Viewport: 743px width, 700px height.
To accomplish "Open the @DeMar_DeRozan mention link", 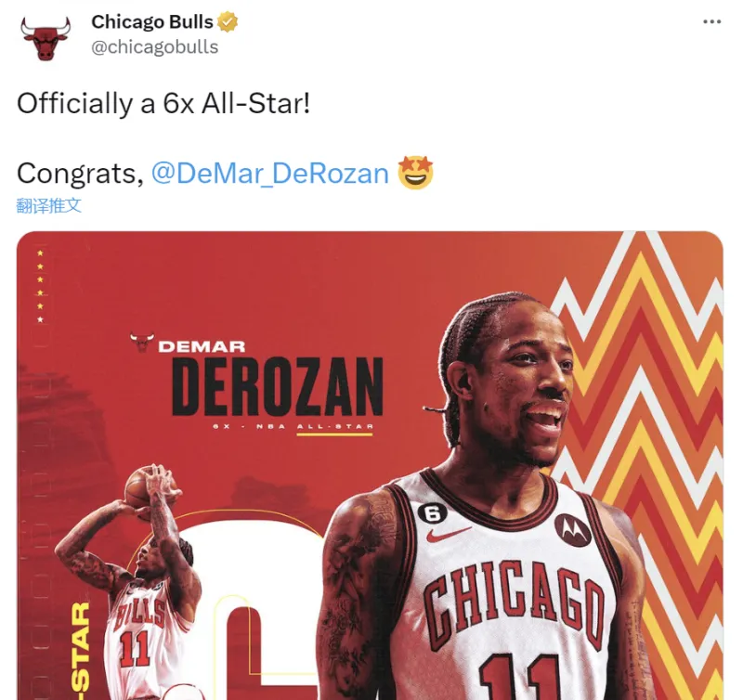I will pyautogui.click(x=270, y=174).
